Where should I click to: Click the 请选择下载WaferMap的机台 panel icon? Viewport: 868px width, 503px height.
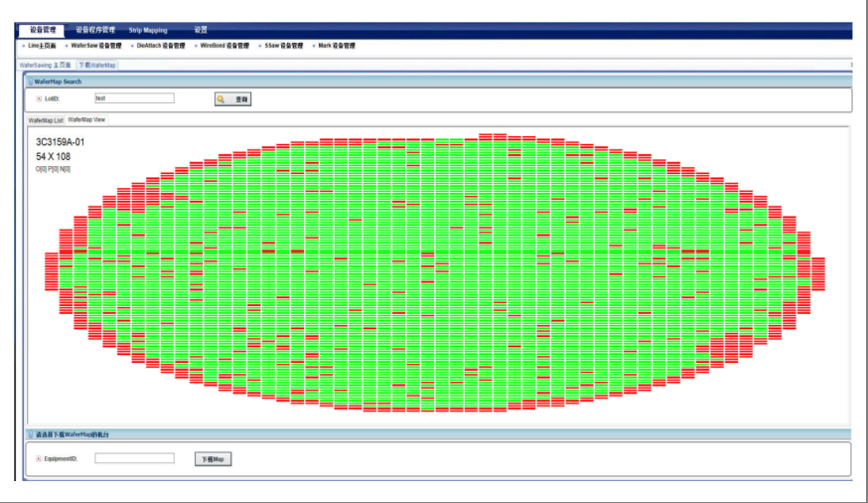tap(31, 434)
